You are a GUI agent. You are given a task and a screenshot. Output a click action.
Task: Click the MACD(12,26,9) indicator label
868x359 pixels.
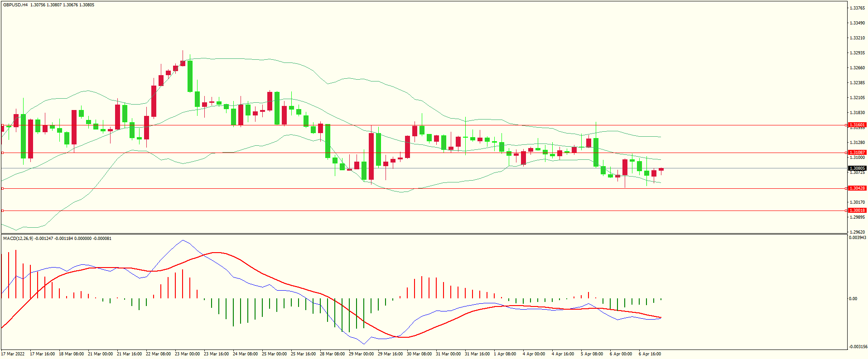click(18, 238)
